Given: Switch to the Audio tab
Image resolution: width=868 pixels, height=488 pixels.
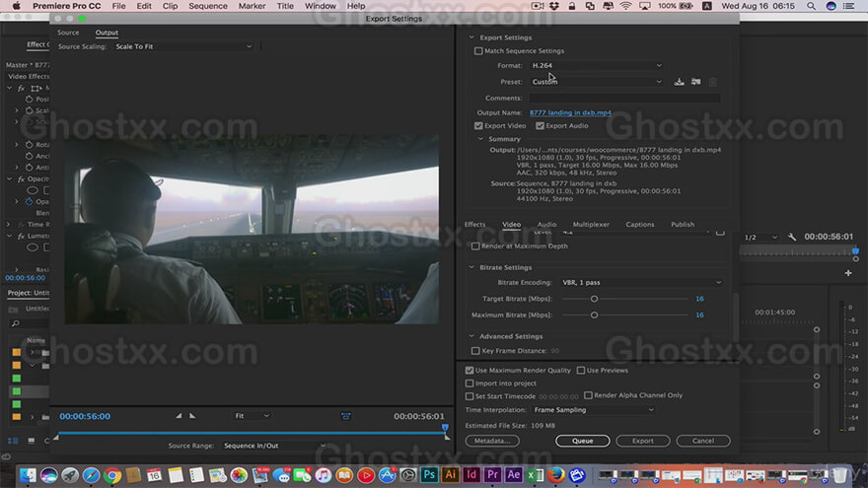Looking at the screenshot, I should click(546, 224).
